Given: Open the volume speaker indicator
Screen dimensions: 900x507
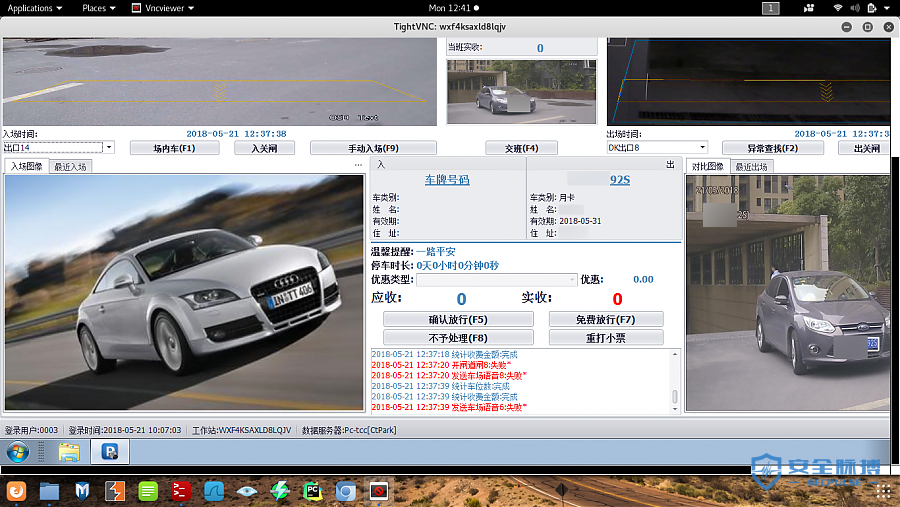Looking at the screenshot, I should click(855, 8).
